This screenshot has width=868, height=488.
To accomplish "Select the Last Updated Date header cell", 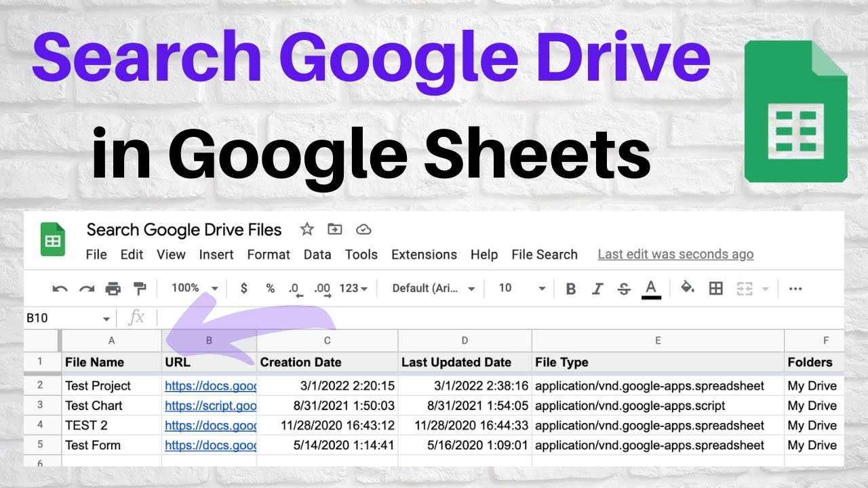I will point(465,362).
